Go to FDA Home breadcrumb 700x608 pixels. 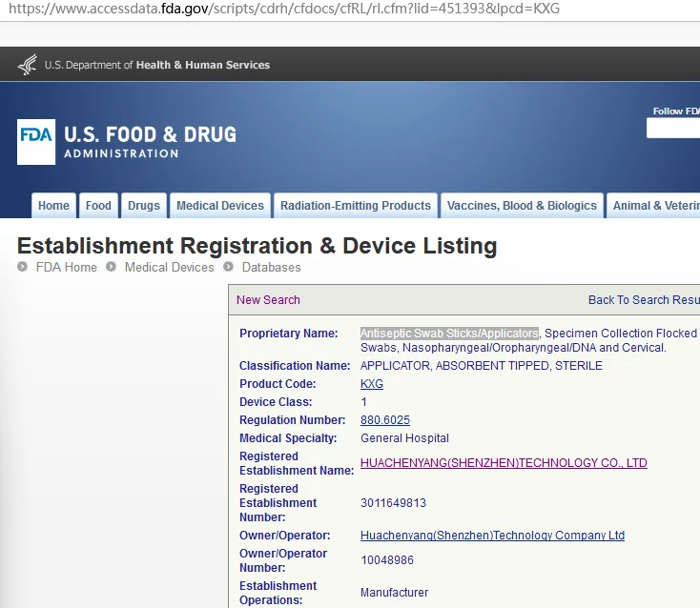(x=66, y=267)
